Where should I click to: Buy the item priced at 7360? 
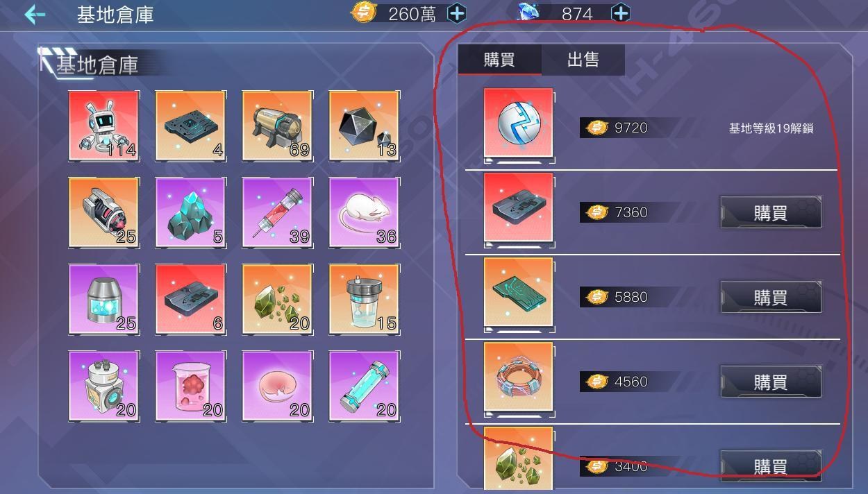(771, 212)
